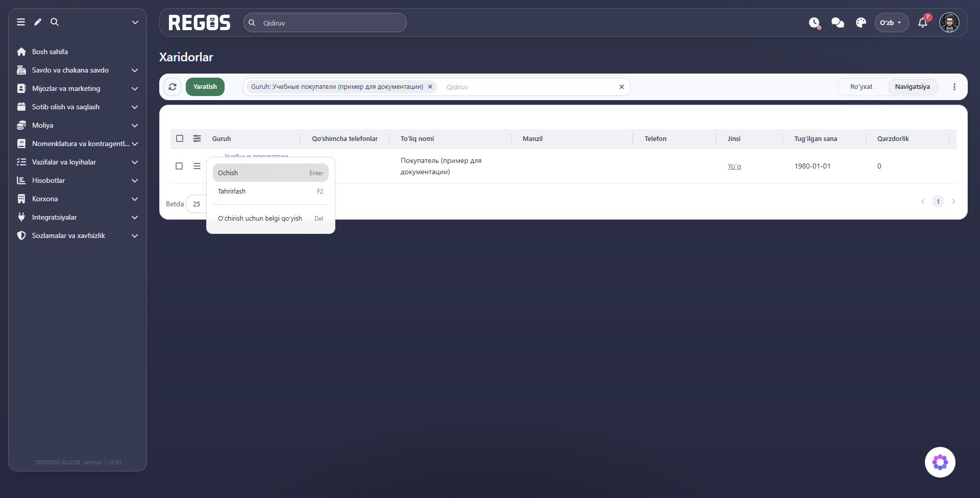The image size is (980, 498).
Task: Open the three-dot more options menu
Action: pyautogui.click(x=954, y=87)
